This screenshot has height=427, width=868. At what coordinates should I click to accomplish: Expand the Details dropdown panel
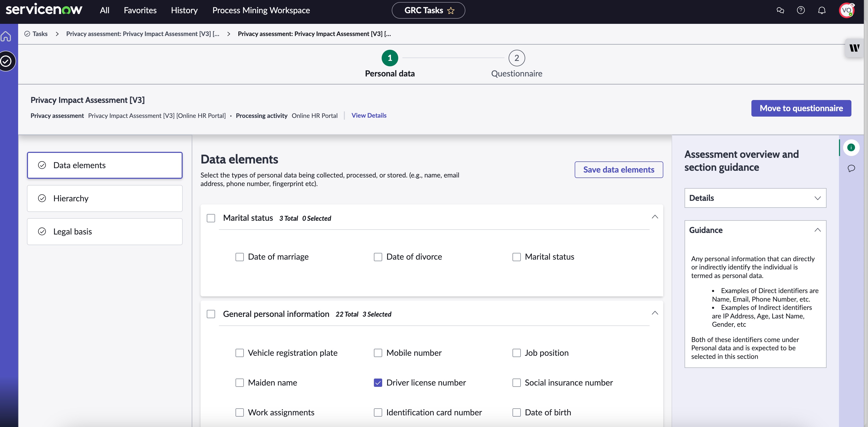pos(755,198)
